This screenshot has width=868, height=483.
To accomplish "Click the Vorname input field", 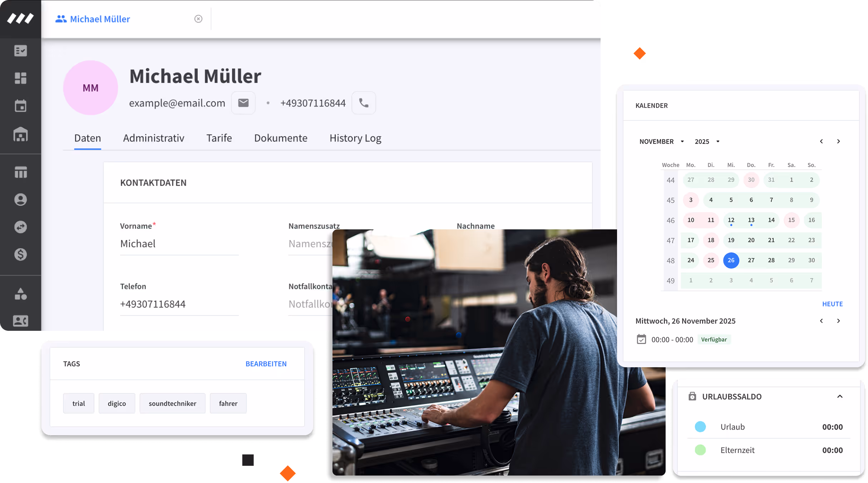I will (x=179, y=244).
